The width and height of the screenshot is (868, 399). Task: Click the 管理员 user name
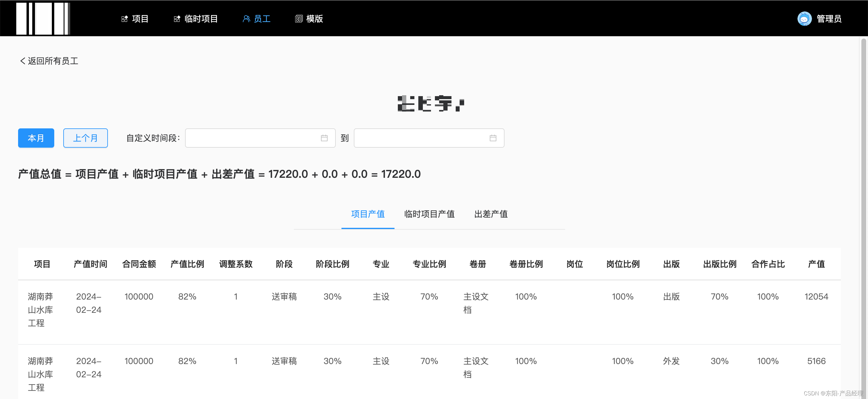coord(829,19)
